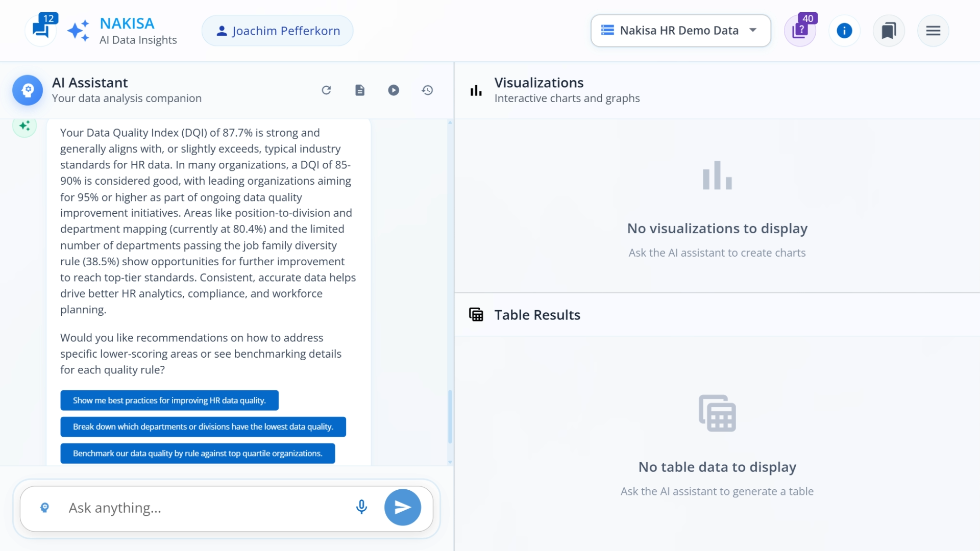Switch focus to the Table Results section
The width and height of the screenshot is (980, 551).
(537, 315)
